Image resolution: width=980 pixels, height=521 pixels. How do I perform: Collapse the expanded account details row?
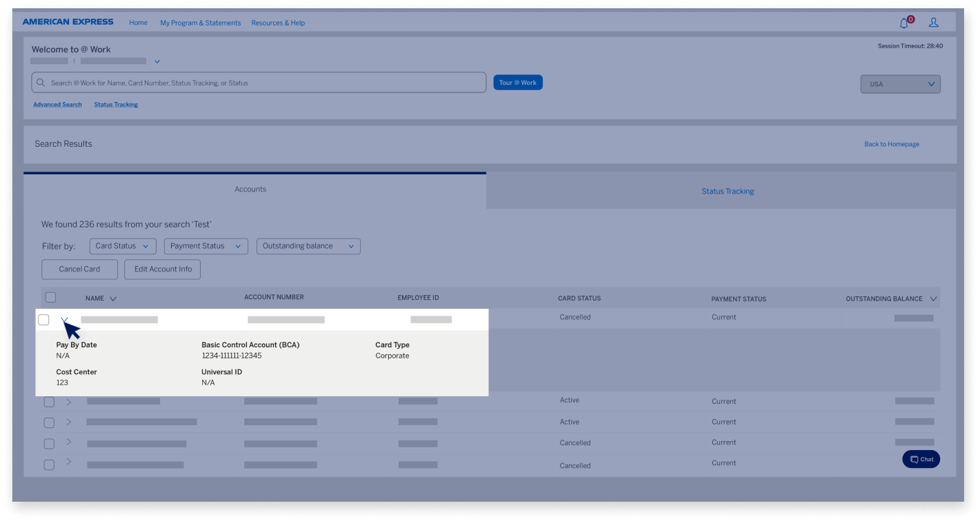tap(65, 320)
